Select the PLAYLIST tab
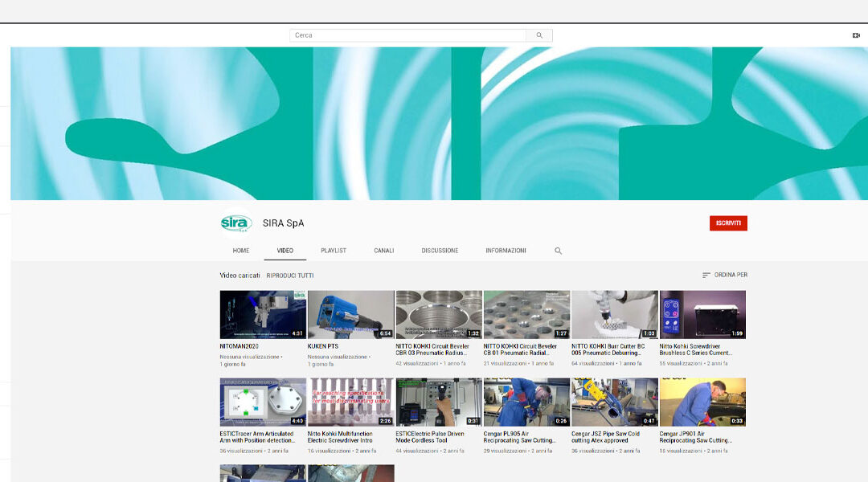Screen dimensions: 868x482 [x=334, y=251]
